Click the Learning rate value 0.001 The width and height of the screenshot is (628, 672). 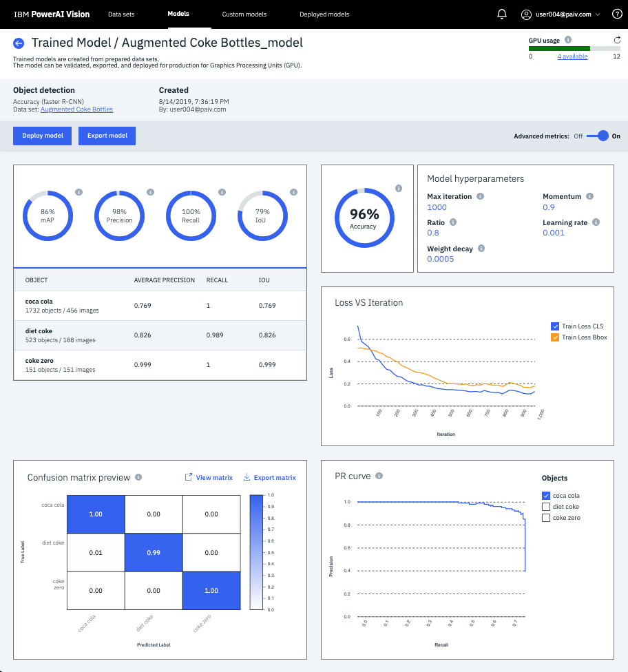[554, 233]
